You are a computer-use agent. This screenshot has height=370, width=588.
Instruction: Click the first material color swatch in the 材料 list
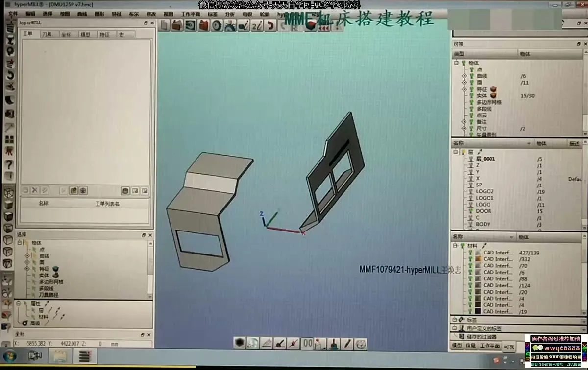click(478, 253)
